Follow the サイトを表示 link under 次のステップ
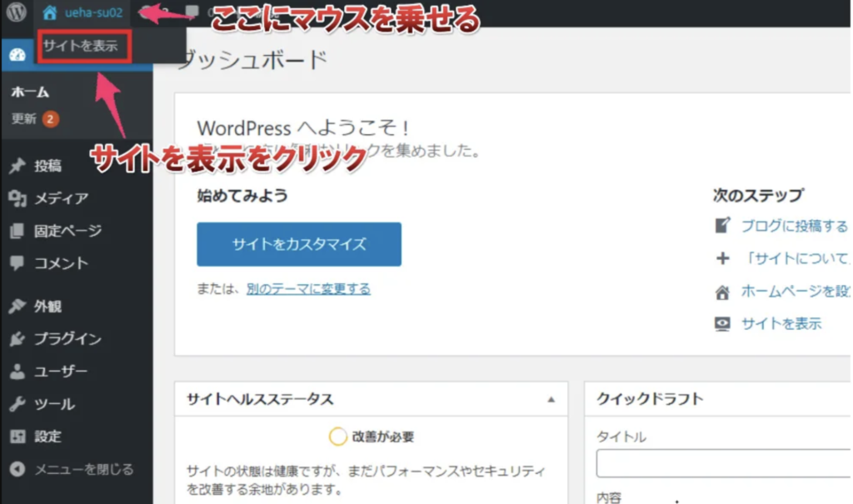Screen dimensions: 853x504 point(781,324)
